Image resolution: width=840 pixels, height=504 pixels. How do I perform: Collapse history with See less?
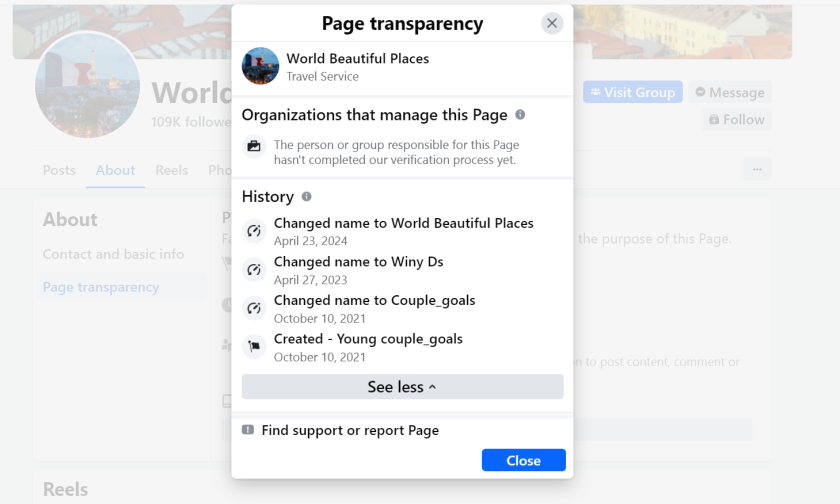402,387
